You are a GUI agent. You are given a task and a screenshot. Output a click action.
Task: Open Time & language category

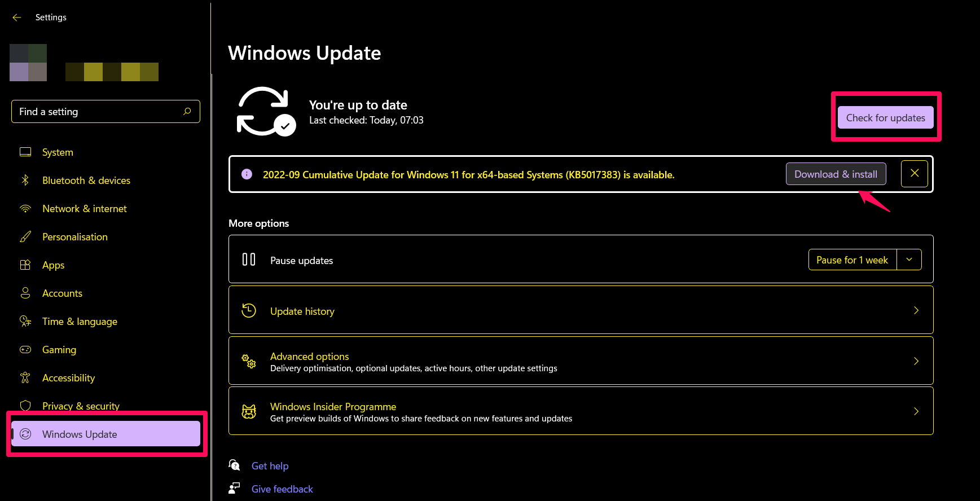coord(106,322)
